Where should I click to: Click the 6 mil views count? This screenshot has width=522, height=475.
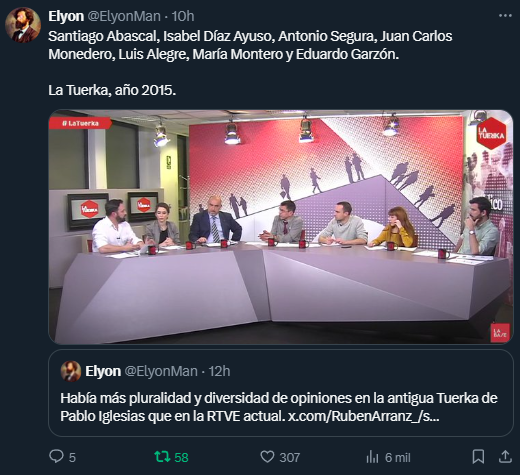(x=398, y=457)
